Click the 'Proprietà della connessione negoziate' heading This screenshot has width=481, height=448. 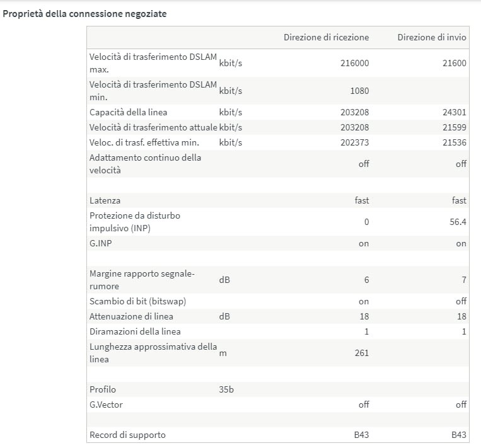tap(85, 13)
